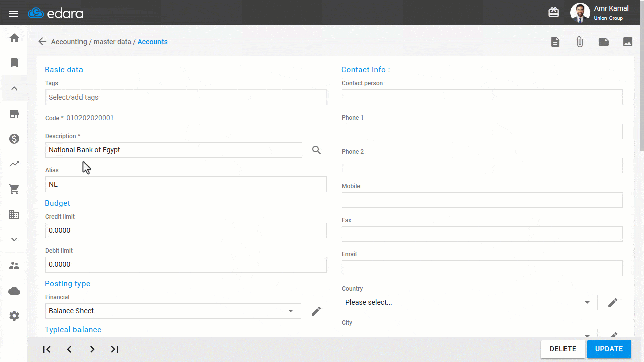Click the document notes icon in the header

point(555,42)
